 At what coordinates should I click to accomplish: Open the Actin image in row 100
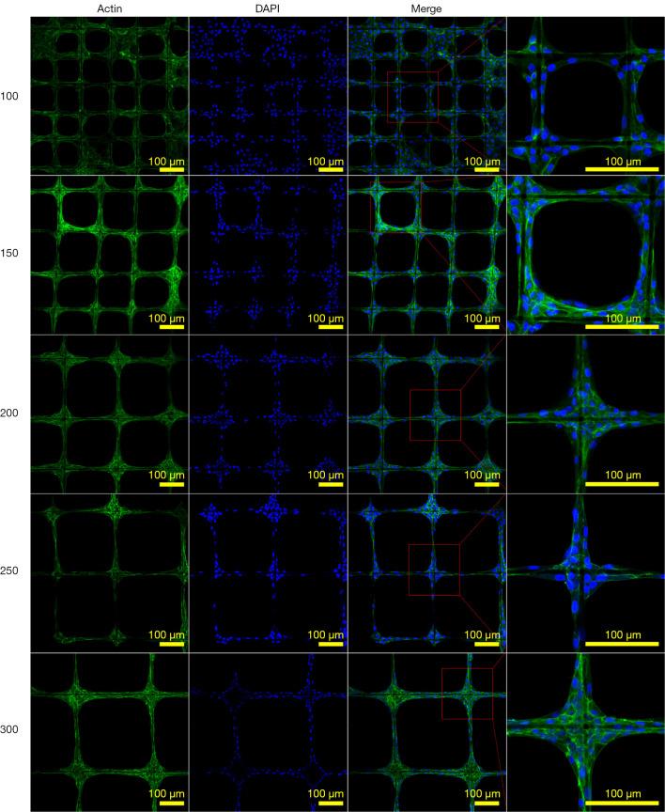pos(109,96)
